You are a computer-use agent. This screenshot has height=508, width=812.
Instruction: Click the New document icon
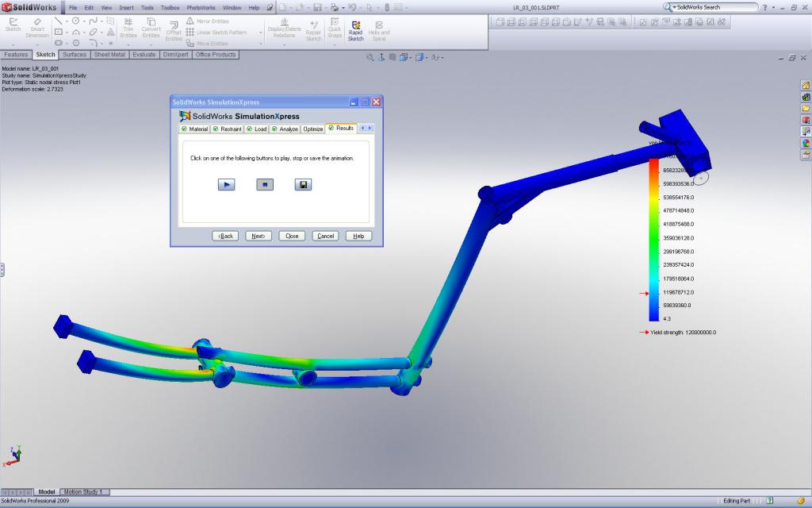pyautogui.click(x=282, y=7)
